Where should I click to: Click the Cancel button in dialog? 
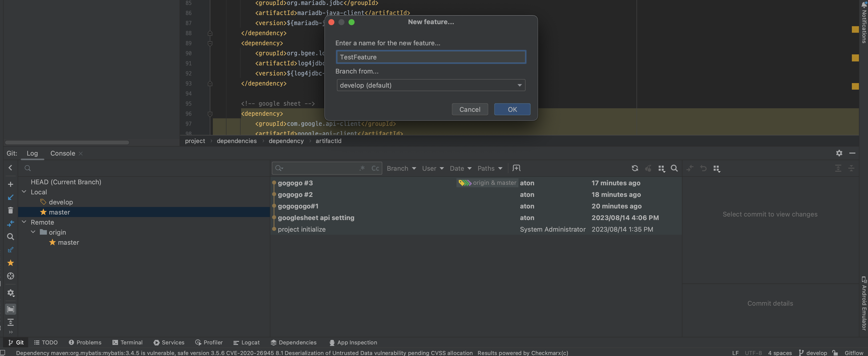[x=469, y=109]
